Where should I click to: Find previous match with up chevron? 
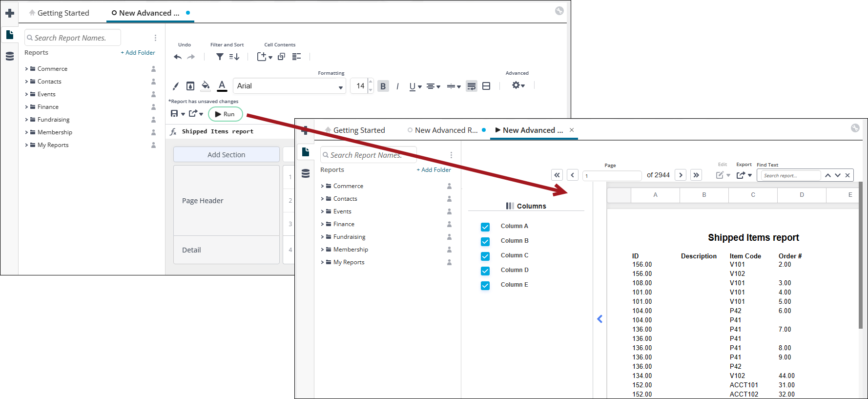(x=828, y=175)
